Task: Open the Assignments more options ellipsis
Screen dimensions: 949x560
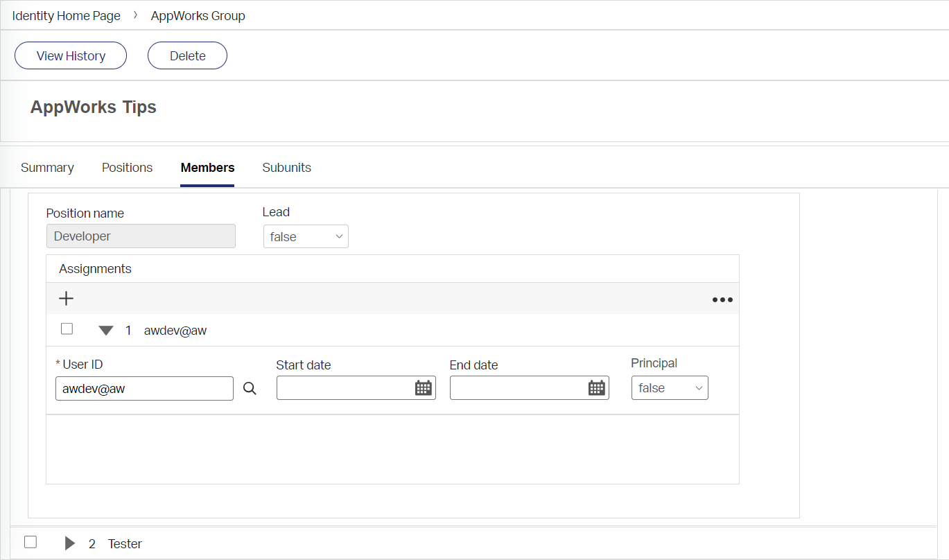Action: point(722,300)
